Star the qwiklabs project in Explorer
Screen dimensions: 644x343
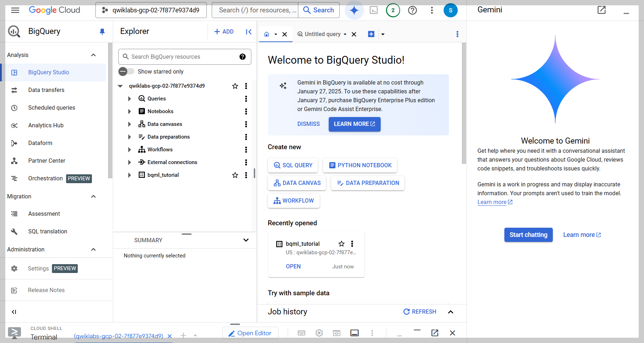235,86
